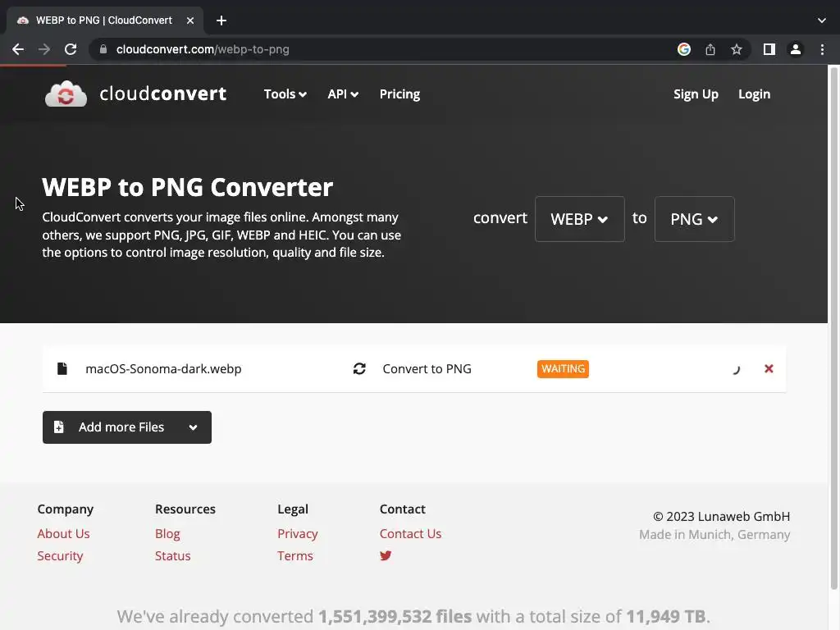Go back with the browser back arrow

pos(18,49)
